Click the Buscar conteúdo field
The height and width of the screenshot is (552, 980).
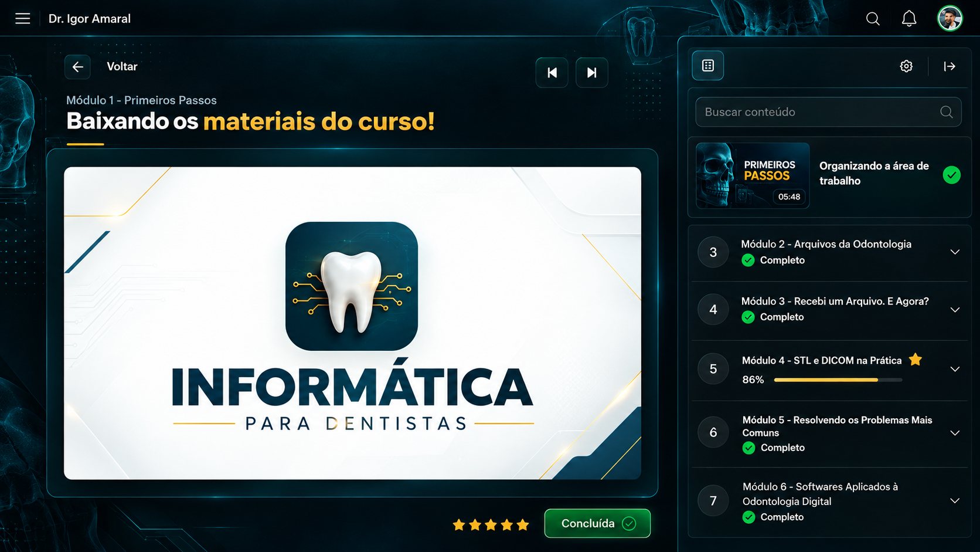pos(828,112)
